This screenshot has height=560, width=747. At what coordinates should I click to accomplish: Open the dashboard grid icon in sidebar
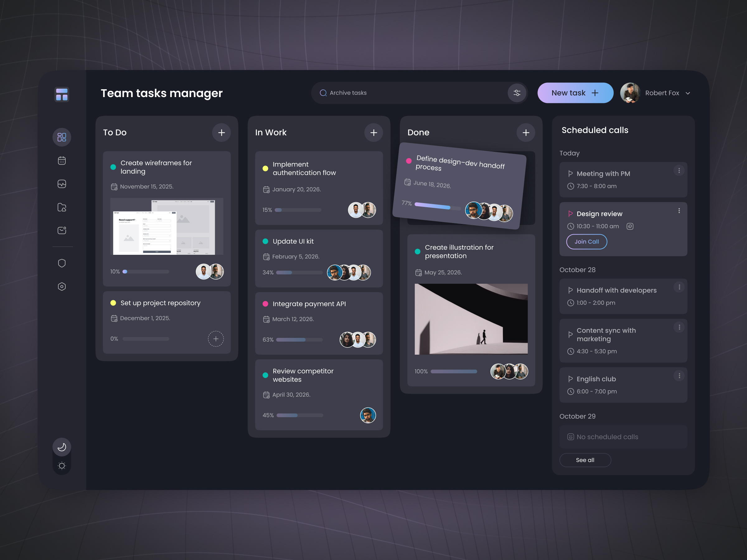[x=62, y=137]
